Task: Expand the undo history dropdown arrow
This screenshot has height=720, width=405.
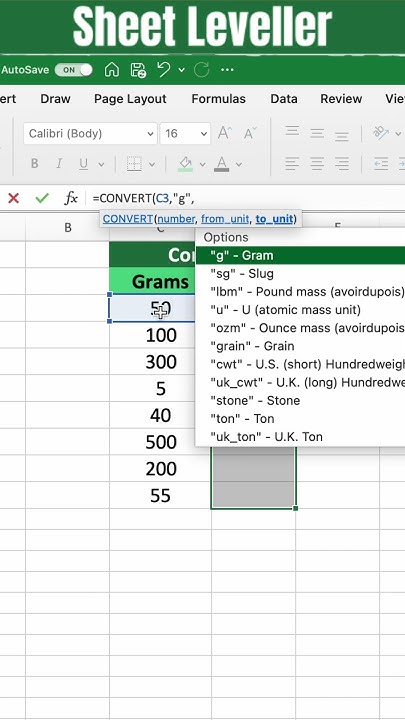Action: point(181,70)
